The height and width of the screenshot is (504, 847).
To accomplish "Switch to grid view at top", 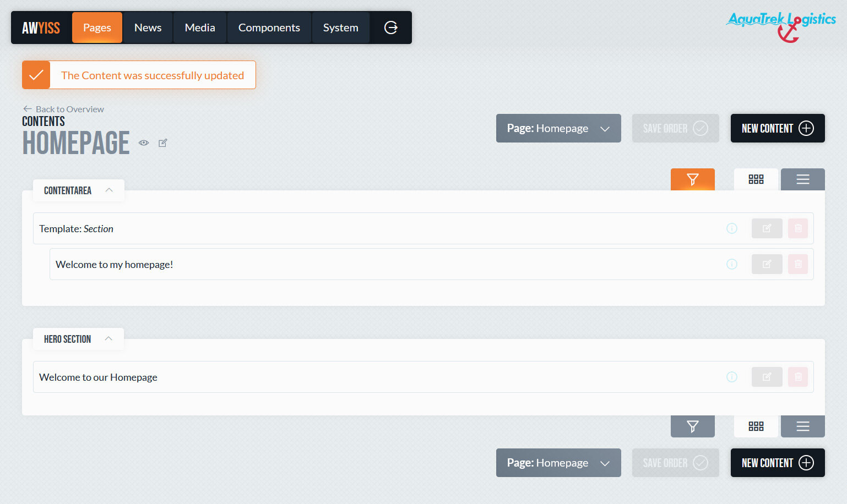I will tap(756, 179).
